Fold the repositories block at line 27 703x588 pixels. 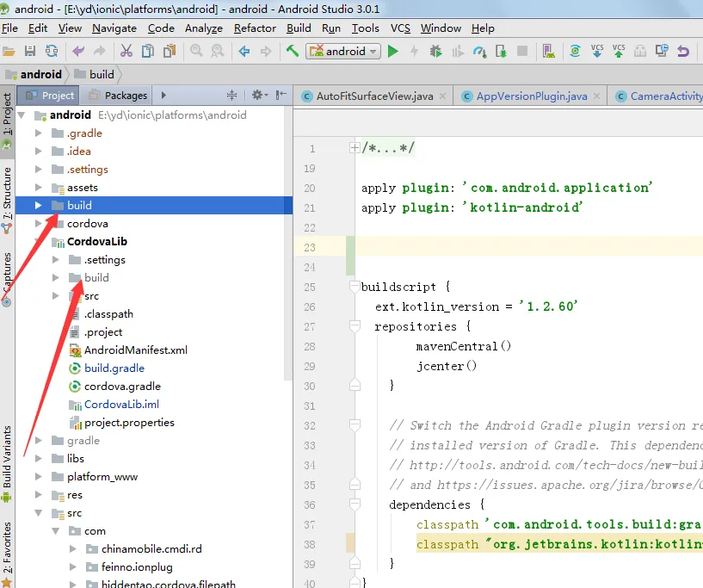(x=355, y=326)
